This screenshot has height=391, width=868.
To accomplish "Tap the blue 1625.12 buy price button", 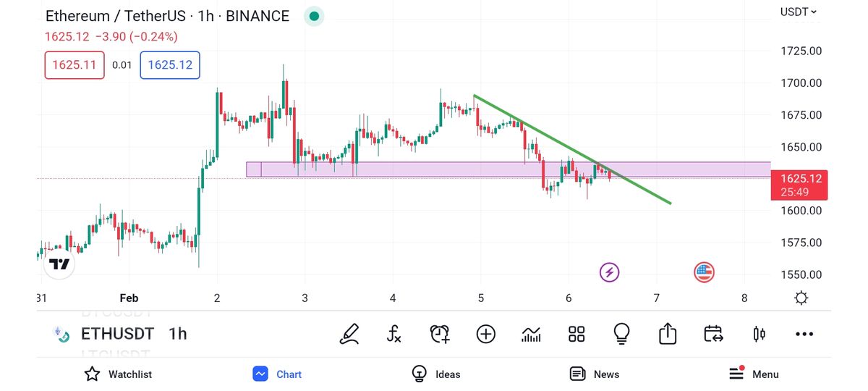I will pos(170,65).
